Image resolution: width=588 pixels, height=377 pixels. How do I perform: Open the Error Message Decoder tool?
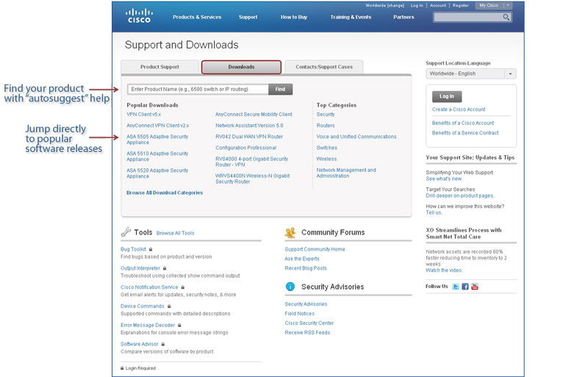[148, 326]
